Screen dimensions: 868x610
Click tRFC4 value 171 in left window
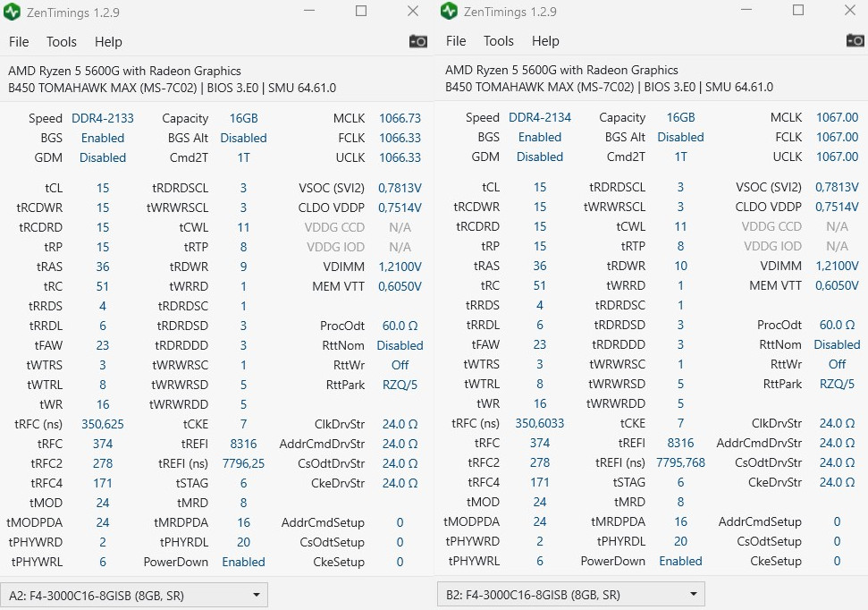103,484
